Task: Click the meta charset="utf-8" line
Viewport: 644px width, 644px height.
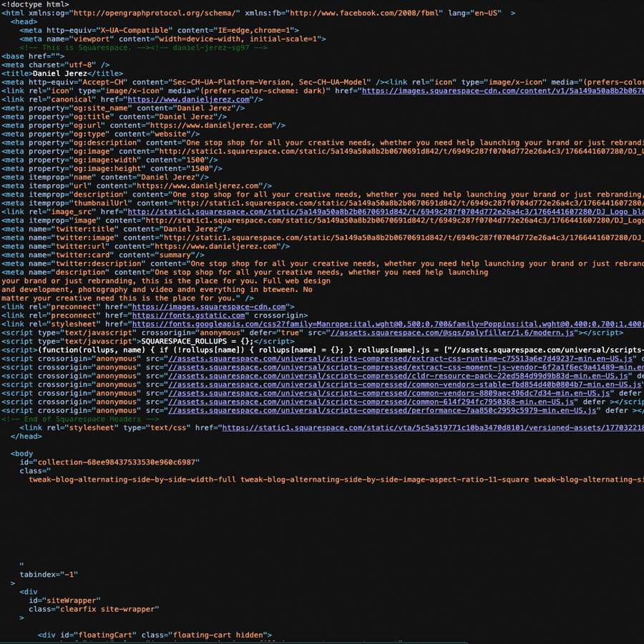Action: [55, 65]
